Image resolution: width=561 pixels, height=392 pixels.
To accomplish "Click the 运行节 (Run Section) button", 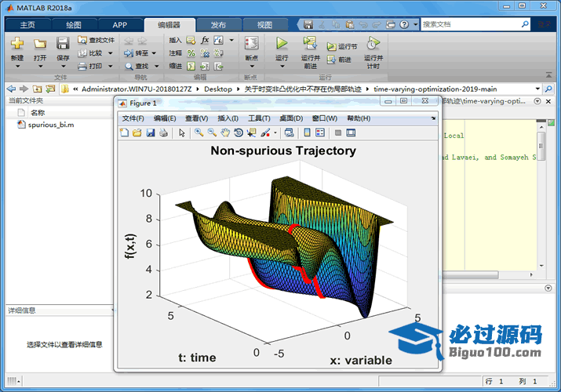I will coord(341,46).
